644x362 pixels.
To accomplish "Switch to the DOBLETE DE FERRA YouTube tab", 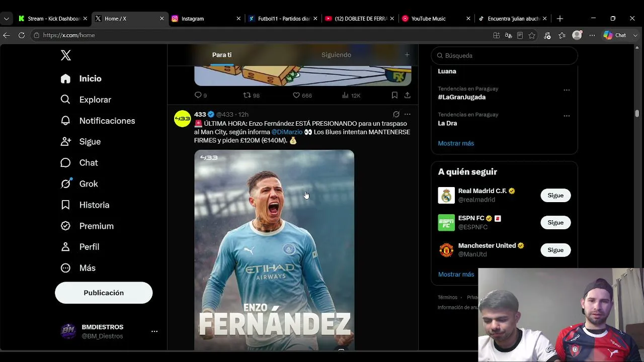I will click(x=360, y=19).
